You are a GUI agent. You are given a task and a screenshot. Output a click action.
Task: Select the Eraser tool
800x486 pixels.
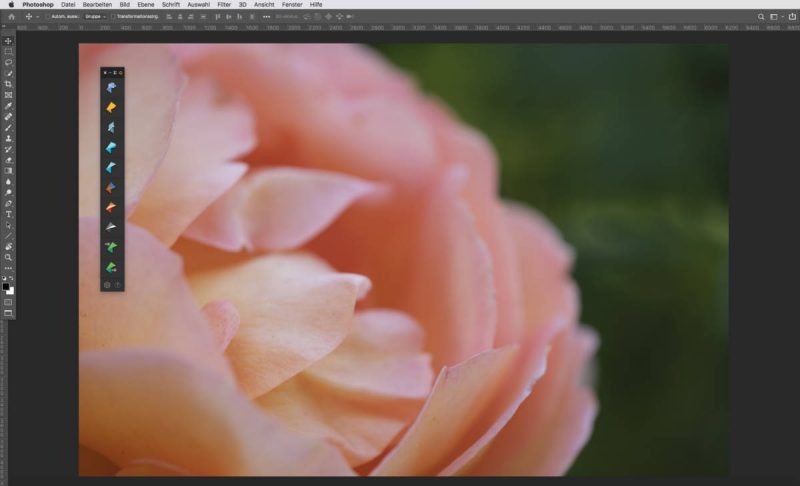pos(8,160)
